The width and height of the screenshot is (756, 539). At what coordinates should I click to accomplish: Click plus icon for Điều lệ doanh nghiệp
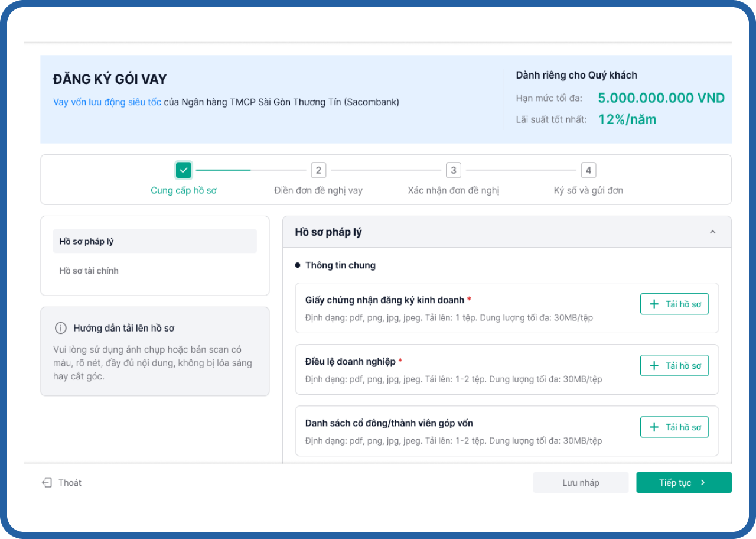click(654, 366)
